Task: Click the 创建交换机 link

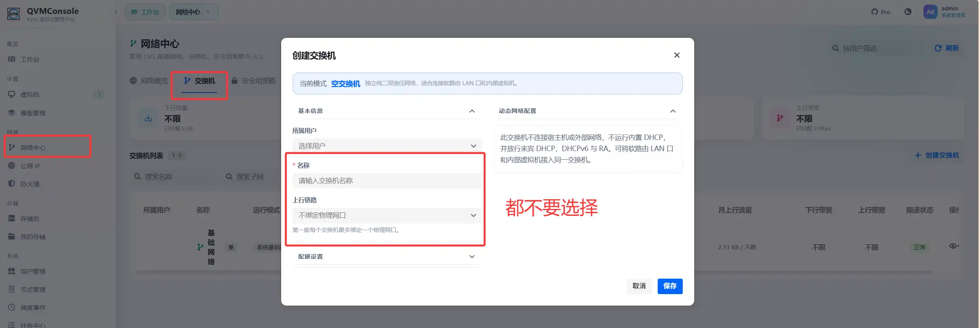Action: 937,155
